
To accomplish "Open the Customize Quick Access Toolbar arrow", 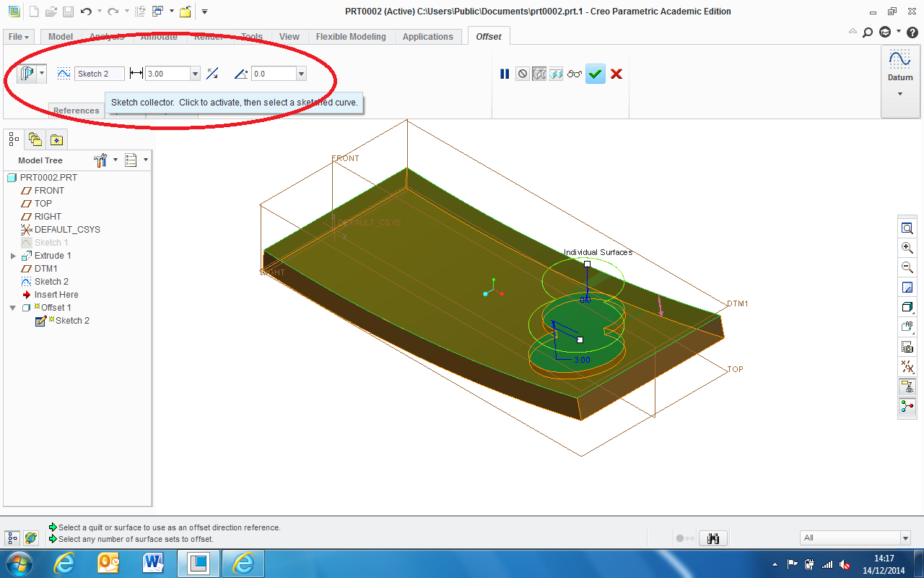I will coord(204,12).
